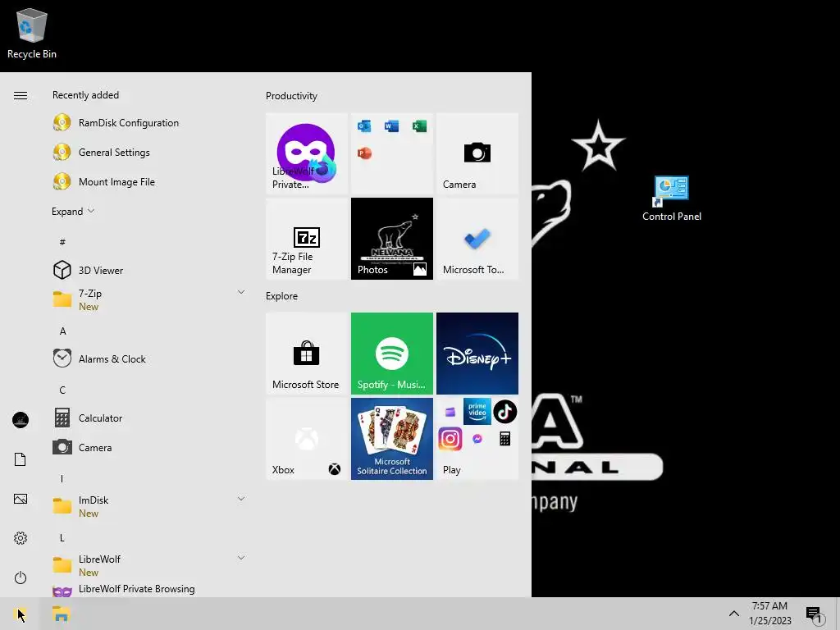Open the notification Action Center
The image size is (840, 630).
pyautogui.click(x=815, y=614)
